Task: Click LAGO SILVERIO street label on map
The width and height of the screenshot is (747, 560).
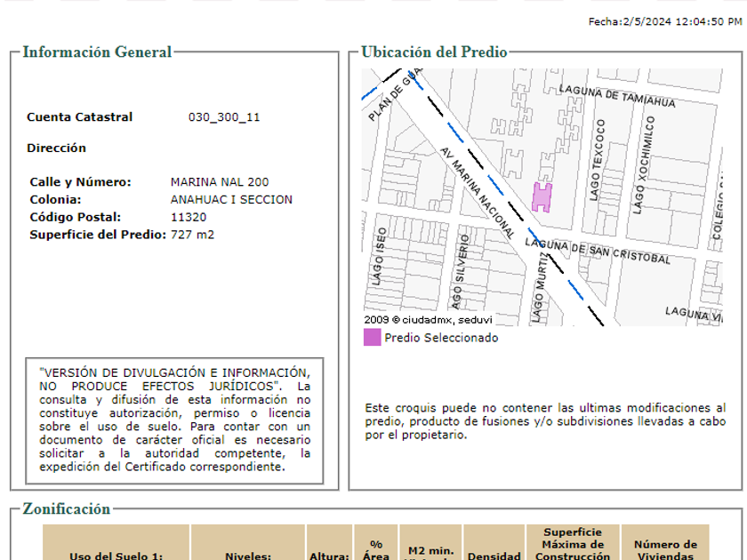Action: coord(461,271)
